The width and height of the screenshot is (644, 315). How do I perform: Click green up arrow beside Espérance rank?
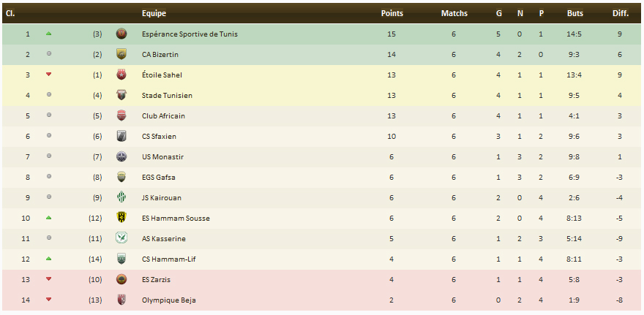pos(49,34)
